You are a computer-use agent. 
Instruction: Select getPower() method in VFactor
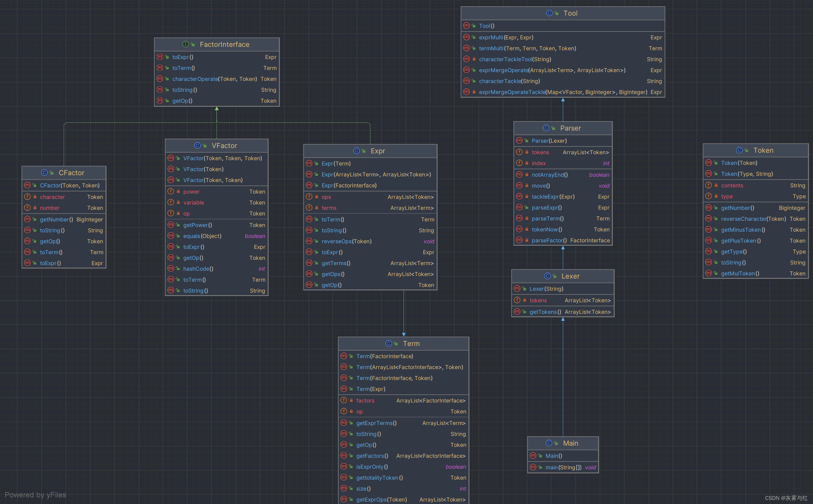pos(216,225)
